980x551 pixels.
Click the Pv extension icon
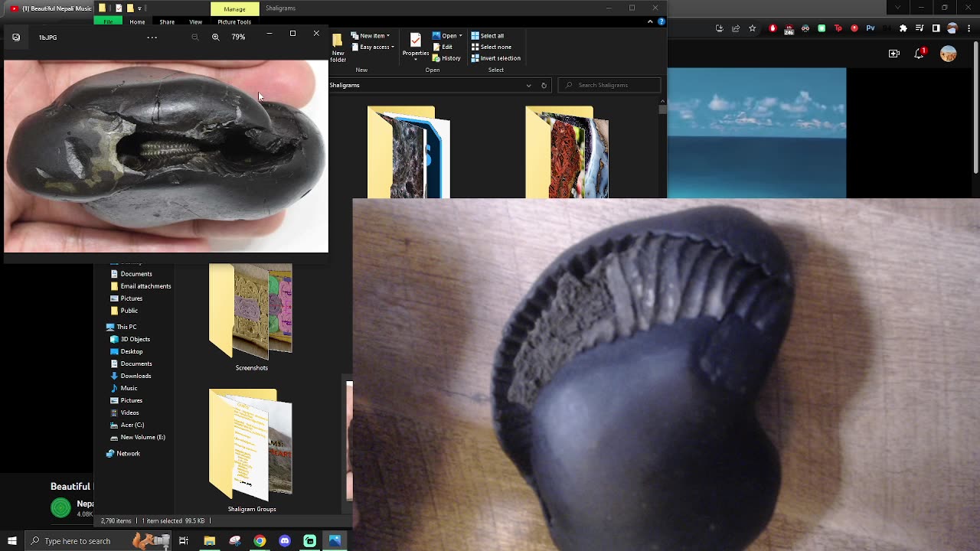[871, 28]
